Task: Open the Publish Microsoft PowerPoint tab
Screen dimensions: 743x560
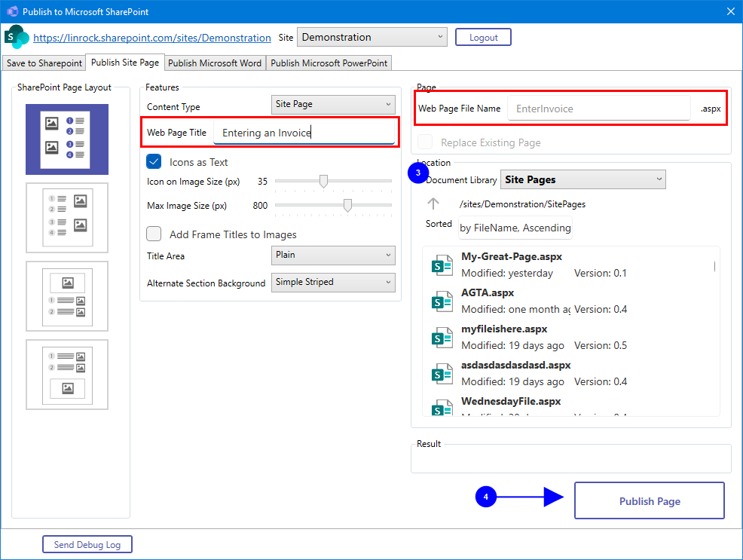Action: (329, 63)
